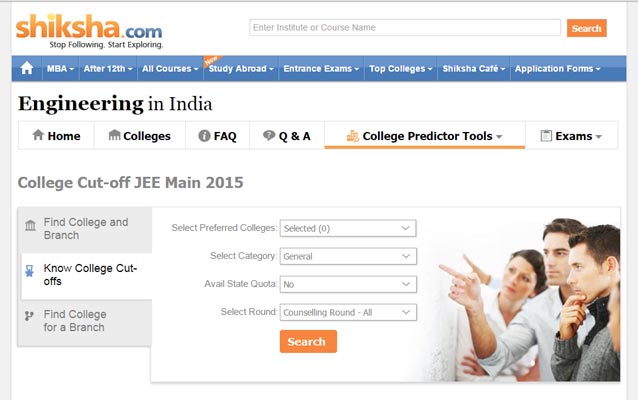Screen dimensions: 638x400
Task: Click the ribbon icon beside Know College Cut-offs
Action: [x=29, y=271]
